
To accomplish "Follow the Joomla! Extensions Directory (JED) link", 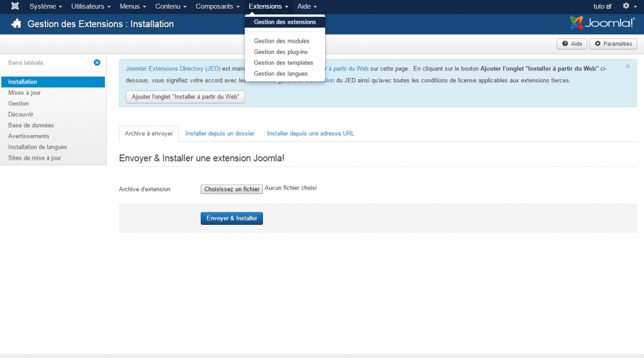I will 173,68.
